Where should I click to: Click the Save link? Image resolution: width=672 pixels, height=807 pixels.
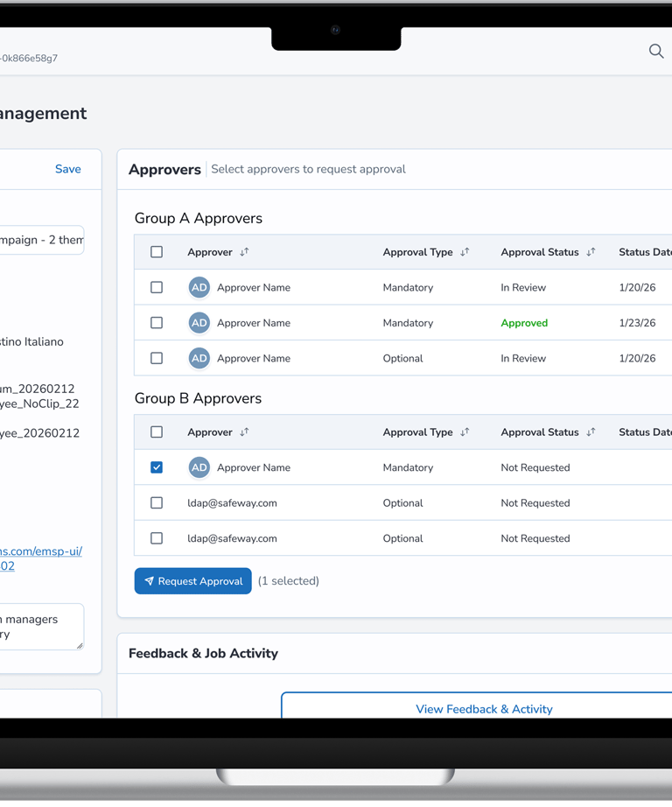pos(67,169)
